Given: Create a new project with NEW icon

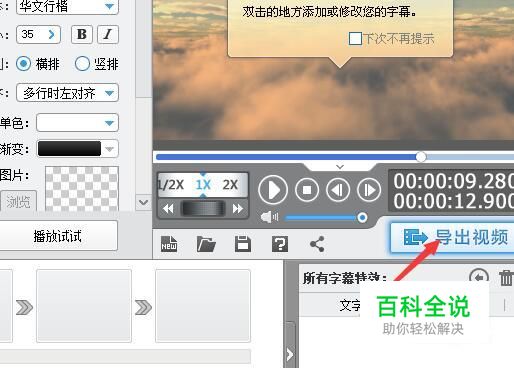Looking at the screenshot, I should pos(169,244).
